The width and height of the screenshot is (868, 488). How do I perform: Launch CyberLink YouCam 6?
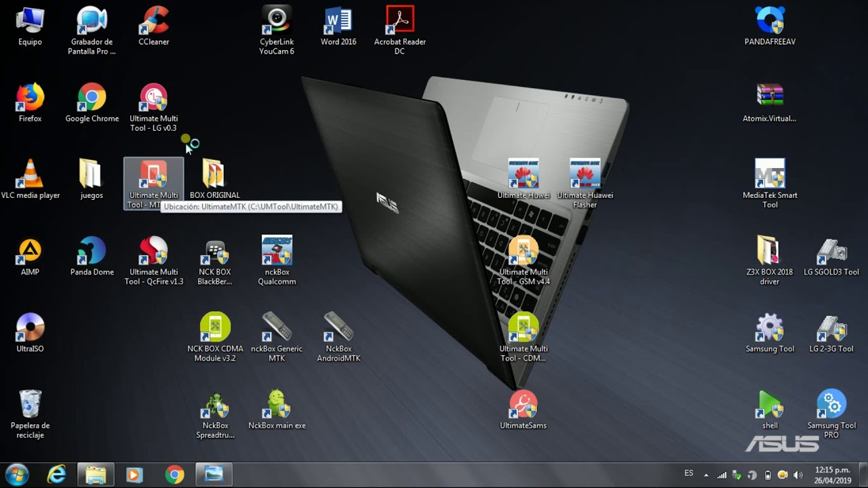coord(277,30)
